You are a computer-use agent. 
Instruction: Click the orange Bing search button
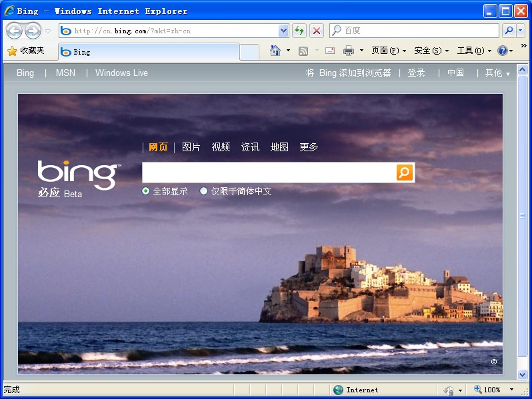(x=405, y=173)
